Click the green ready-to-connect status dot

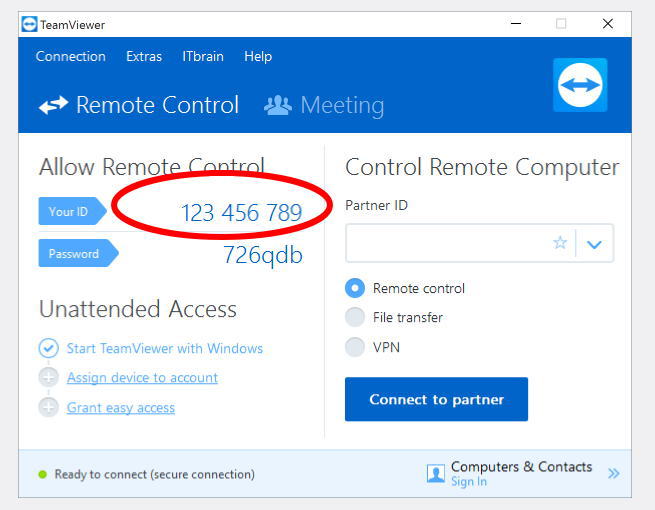click(42, 474)
